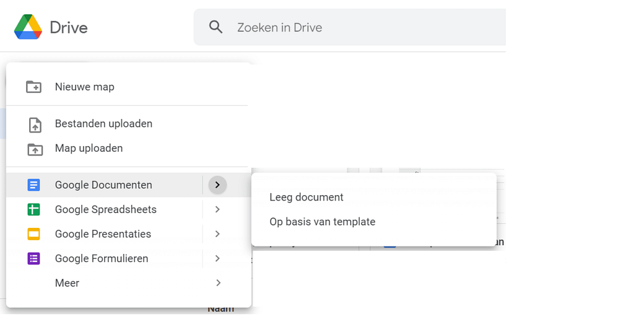Select 'Google Presentaties' menu item
Viewport: 644px width, 322px height.
pos(104,234)
